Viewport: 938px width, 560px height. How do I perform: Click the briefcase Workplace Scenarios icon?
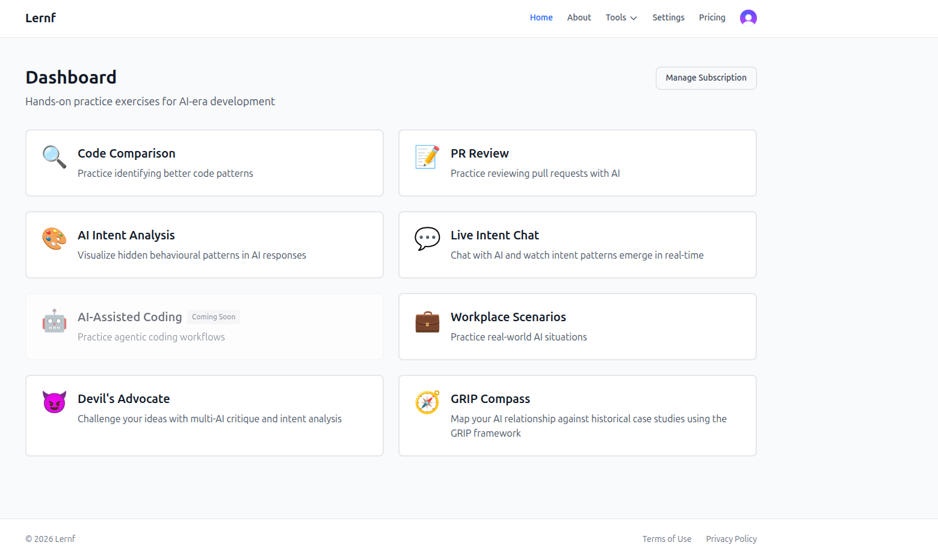pyautogui.click(x=427, y=321)
